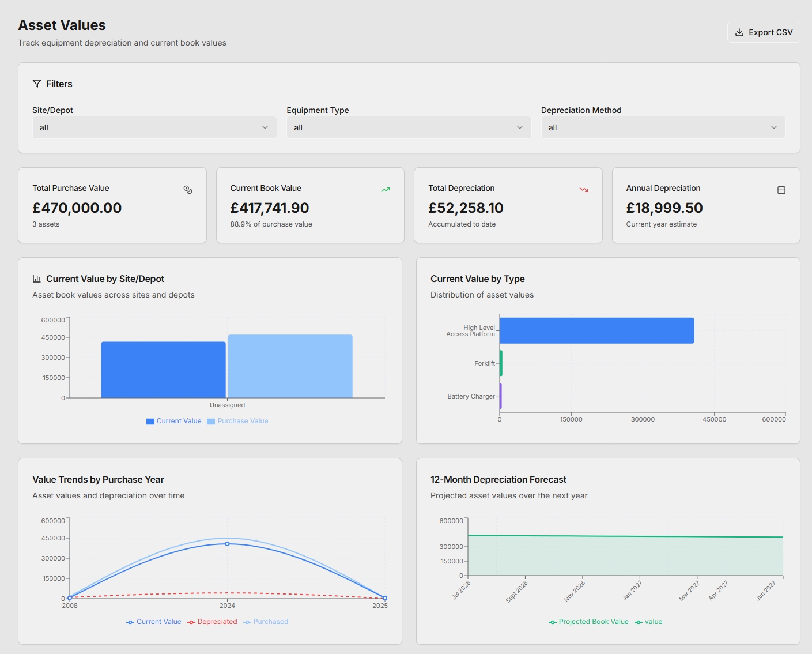Click the Current Value legend marker in Value Trends chart

(130, 622)
